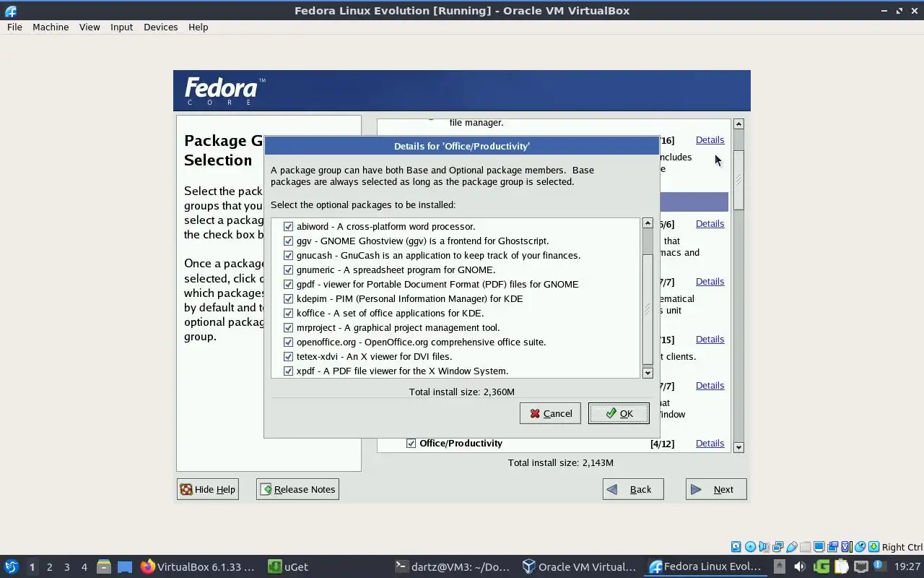Cancel the Office/Productivity details dialog
The image size is (924, 578).
coord(550,413)
